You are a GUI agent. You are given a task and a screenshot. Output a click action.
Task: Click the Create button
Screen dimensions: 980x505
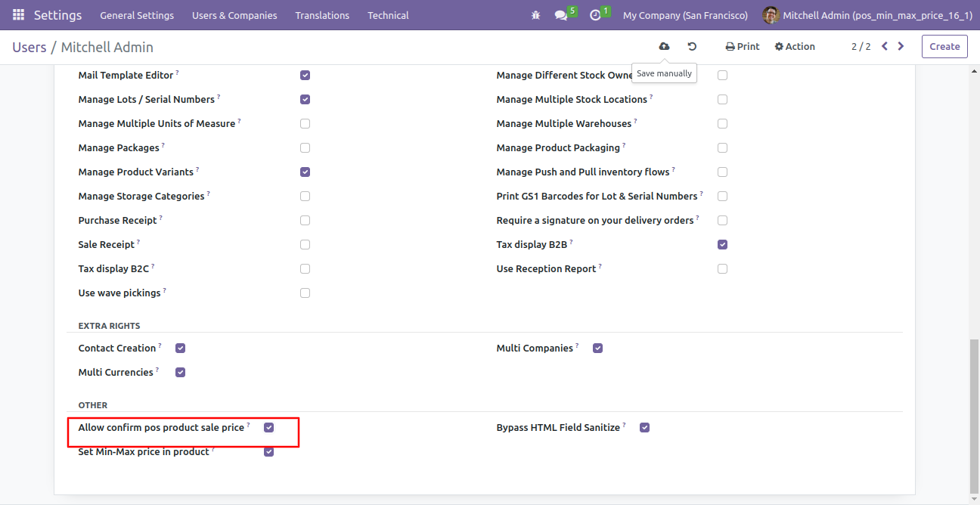(x=944, y=46)
